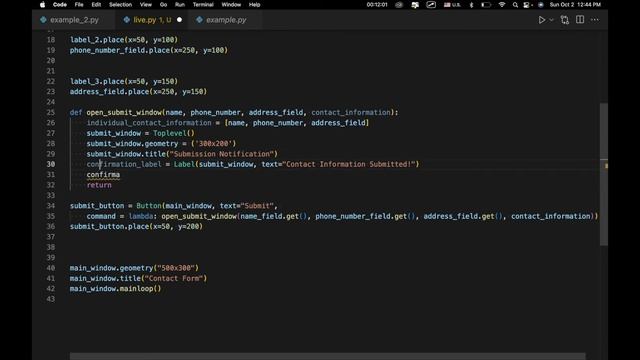The height and width of the screenshot is (360, 640).
Task: Open the Wi-Fi status menu
Action: [502, 4]
